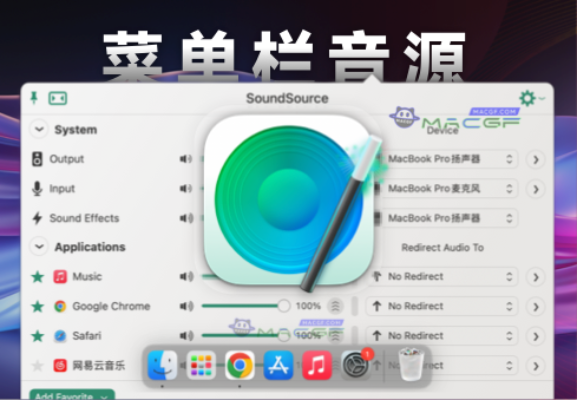Viewport: 577px width, 400px height.
Task: Expand Input row details arrow
Action: pos(535,189)
